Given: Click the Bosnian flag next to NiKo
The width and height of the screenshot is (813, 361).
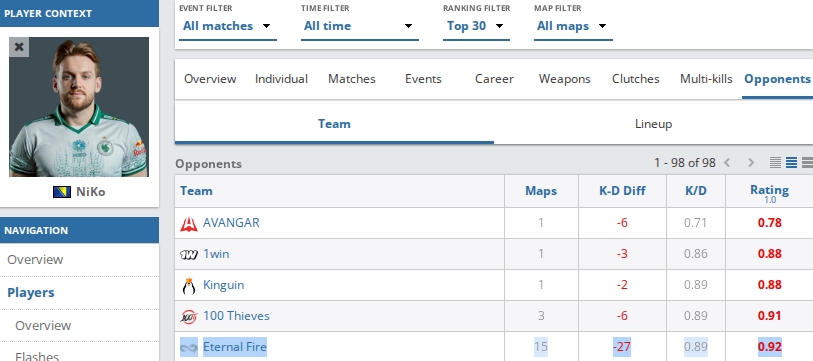Looking at the screenshot, I should 62,192.
